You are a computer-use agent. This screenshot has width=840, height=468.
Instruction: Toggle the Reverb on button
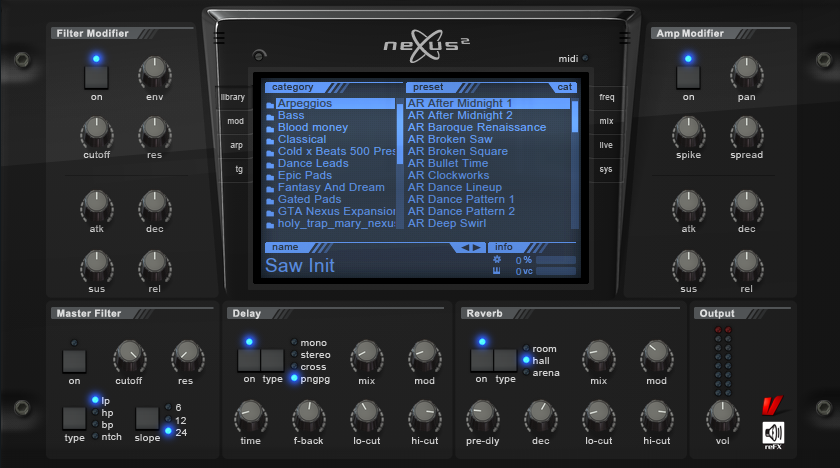(x=481, y=359)
